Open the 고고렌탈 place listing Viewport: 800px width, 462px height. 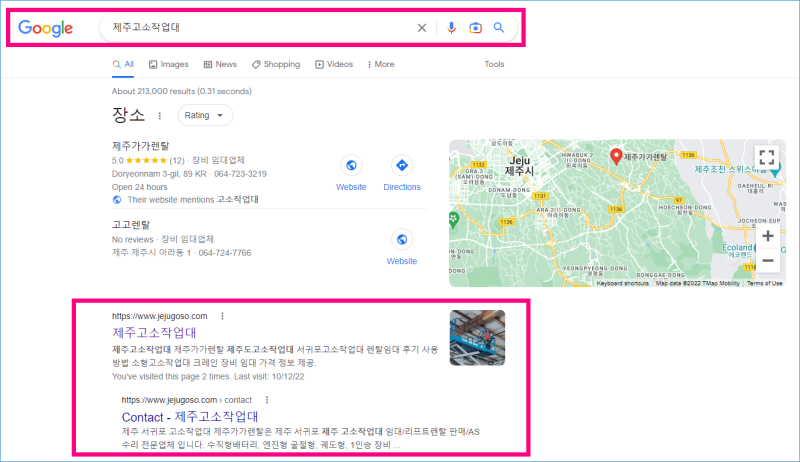(x=131, y=225)
